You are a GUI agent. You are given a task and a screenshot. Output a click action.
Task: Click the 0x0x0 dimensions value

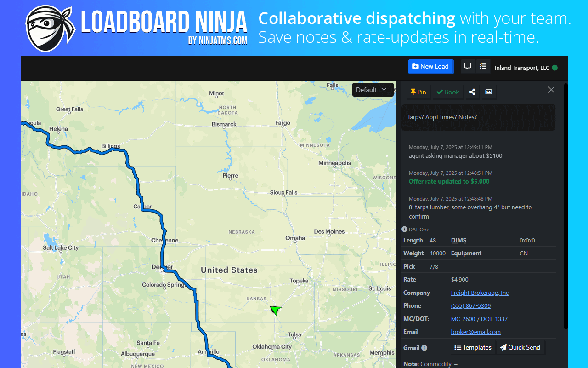click(527, 241)
